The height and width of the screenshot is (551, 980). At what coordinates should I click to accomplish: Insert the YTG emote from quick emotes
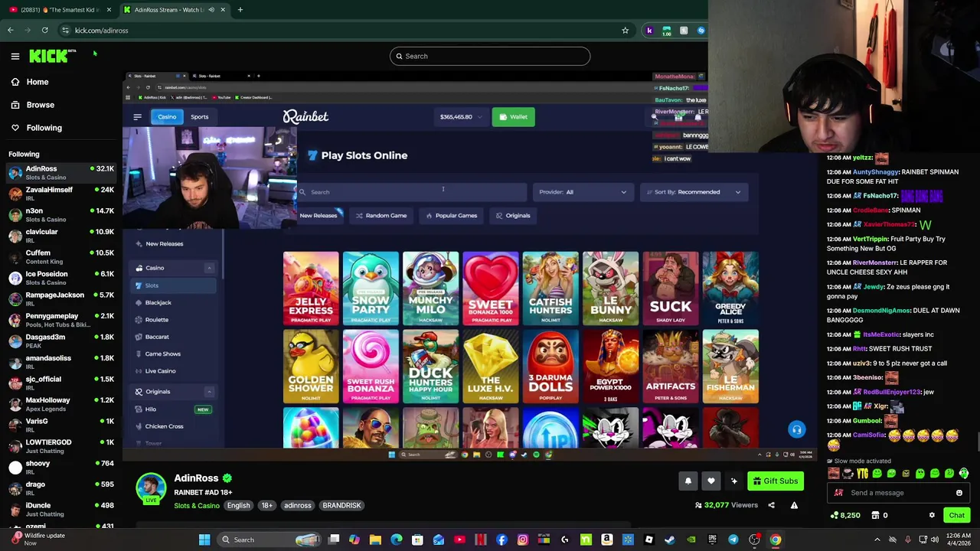(863, 474)
